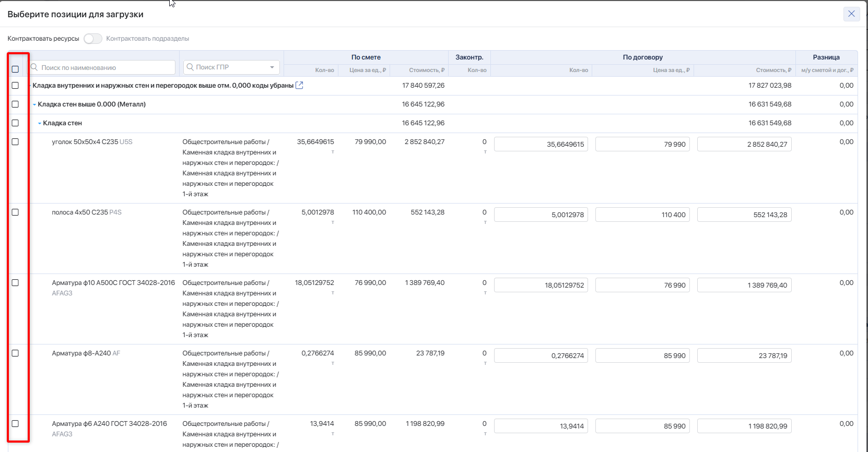The width and height of the screenshot is (868, 452).
Task: Collapse the Кладка стен выше 0.000 (Металл) group
Action: point(34,104)
